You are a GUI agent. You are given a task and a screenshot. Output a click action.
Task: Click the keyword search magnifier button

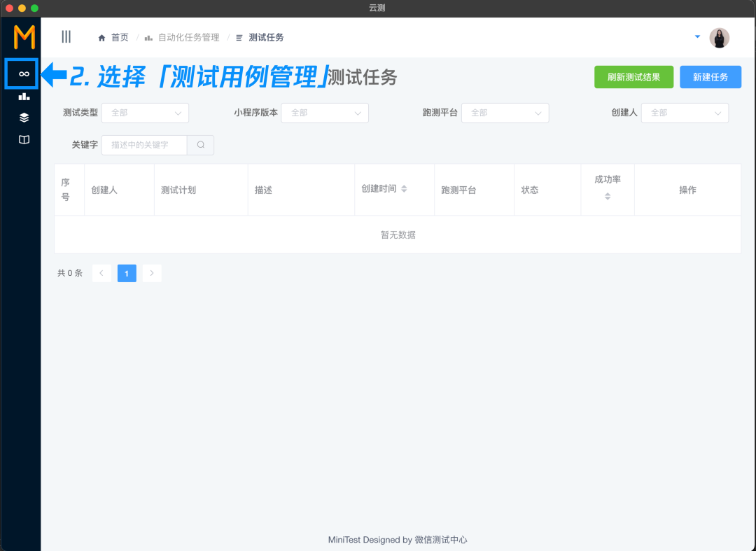[201, 145]
